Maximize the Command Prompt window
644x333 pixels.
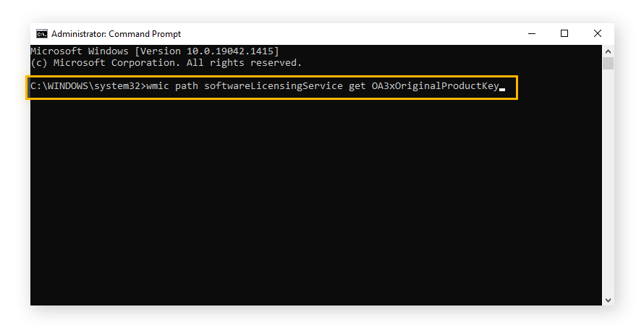click(x=564, y=33)
